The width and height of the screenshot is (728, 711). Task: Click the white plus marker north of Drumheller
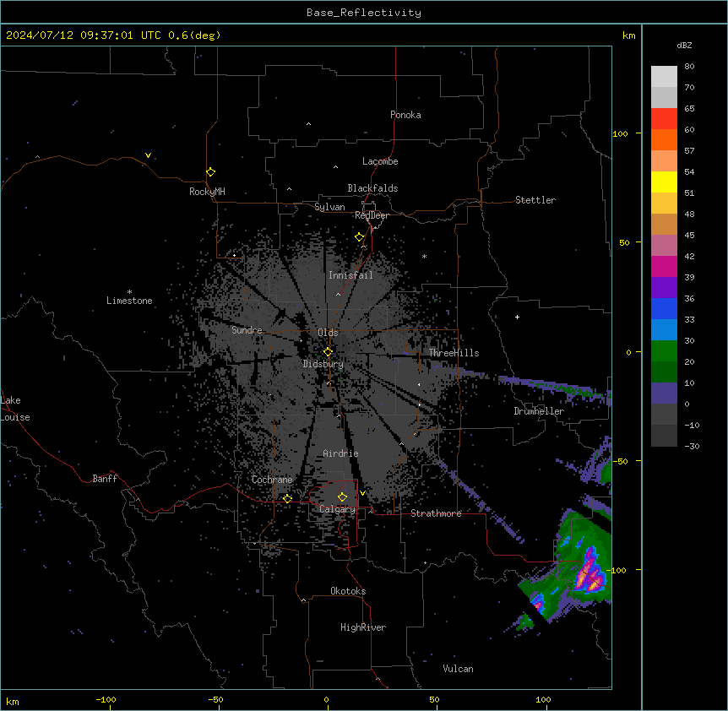point(517,317)
